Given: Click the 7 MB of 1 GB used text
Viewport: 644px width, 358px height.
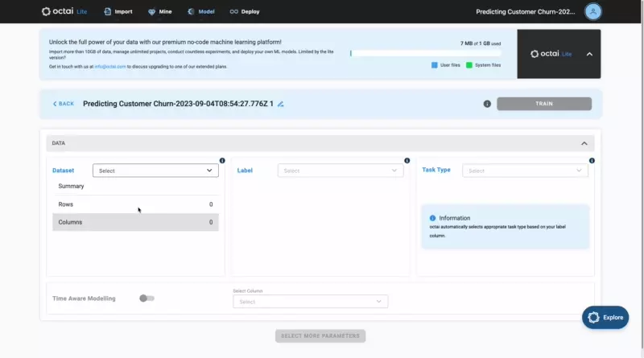Looking at the screenshot, I should [480, 43].
